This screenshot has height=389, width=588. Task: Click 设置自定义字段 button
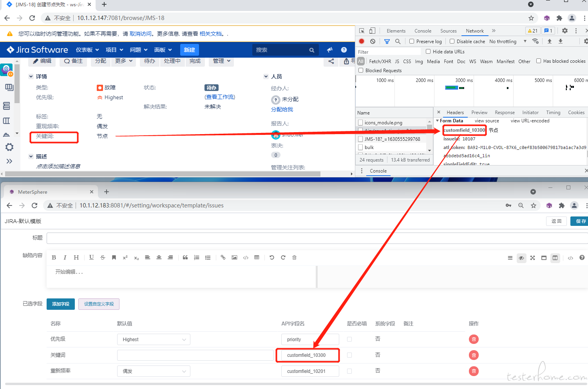pyautogui.click(x=99, y=304)
